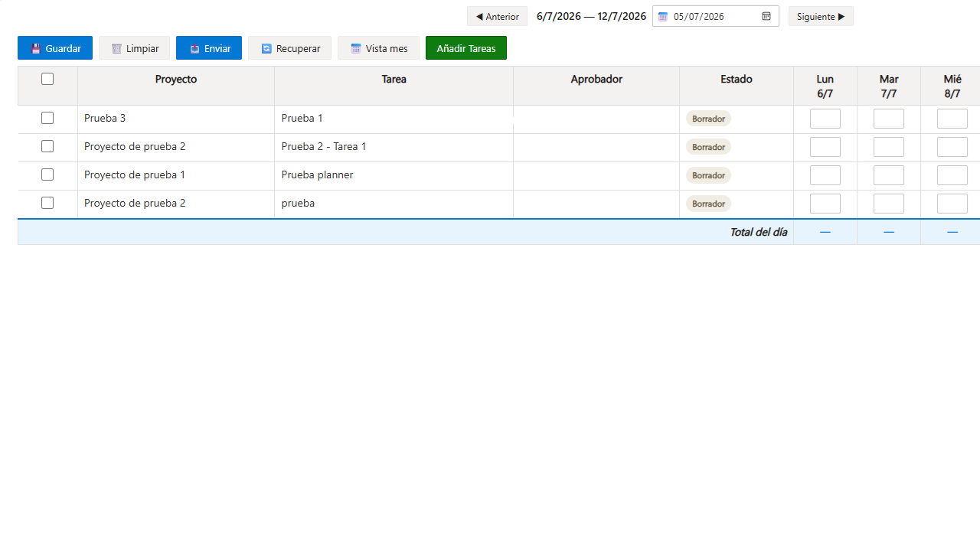Go to next week with Siguiente
980x551 pixels.
pyautogui.click(x=821, y=16)
